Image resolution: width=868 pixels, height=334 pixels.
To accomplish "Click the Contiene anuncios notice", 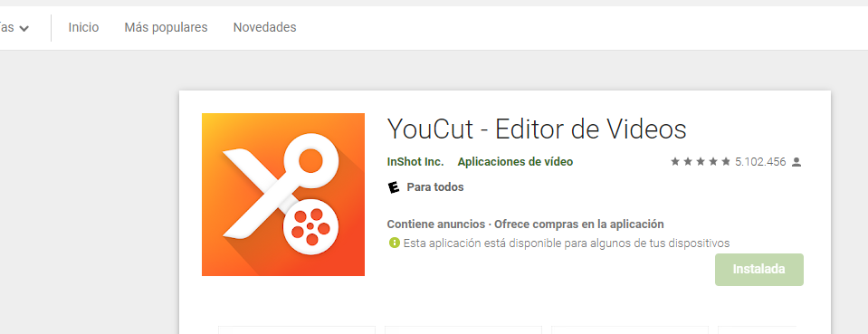I will click(435, 224).
